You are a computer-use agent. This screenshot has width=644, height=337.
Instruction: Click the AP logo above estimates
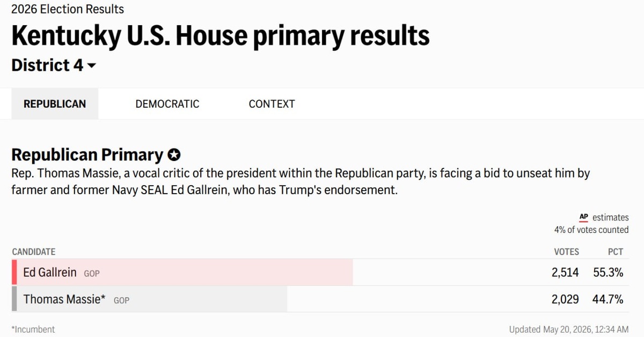pos(584,217)
